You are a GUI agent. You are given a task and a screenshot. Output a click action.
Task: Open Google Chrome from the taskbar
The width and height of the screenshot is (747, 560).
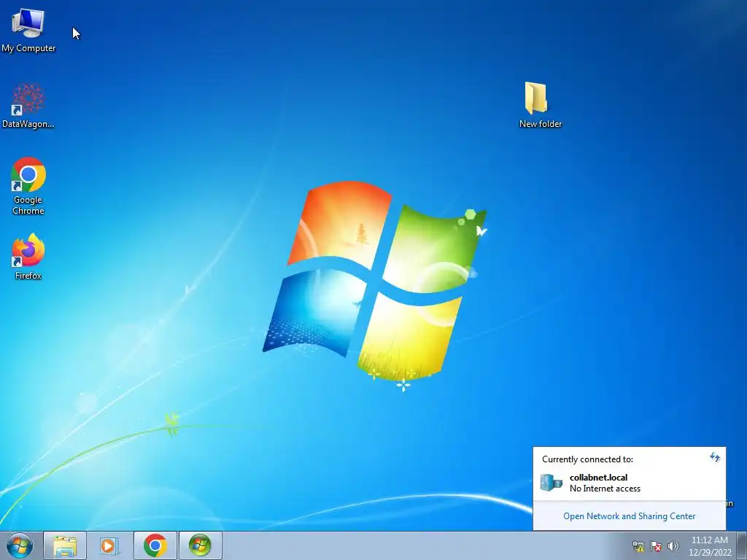click(155, 545)
